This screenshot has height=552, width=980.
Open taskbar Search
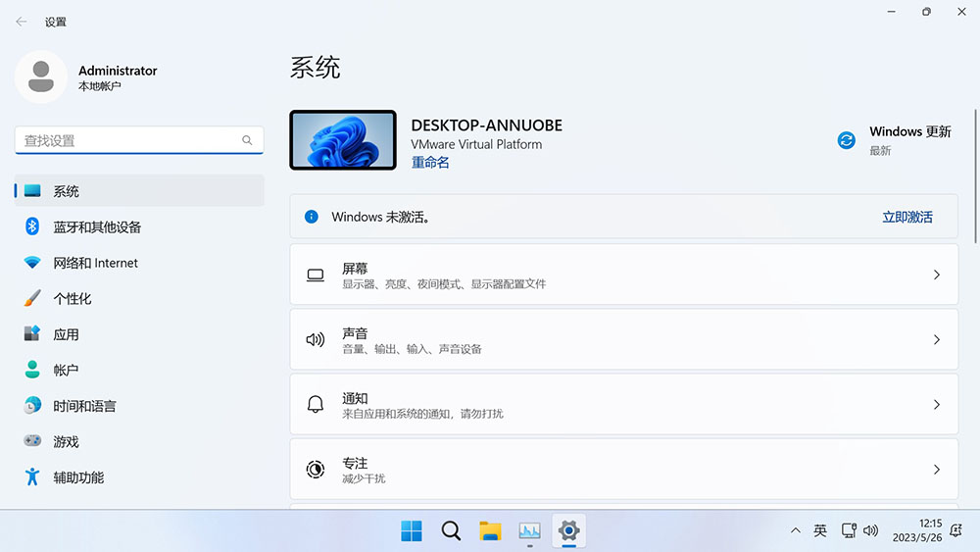[451, 531]
